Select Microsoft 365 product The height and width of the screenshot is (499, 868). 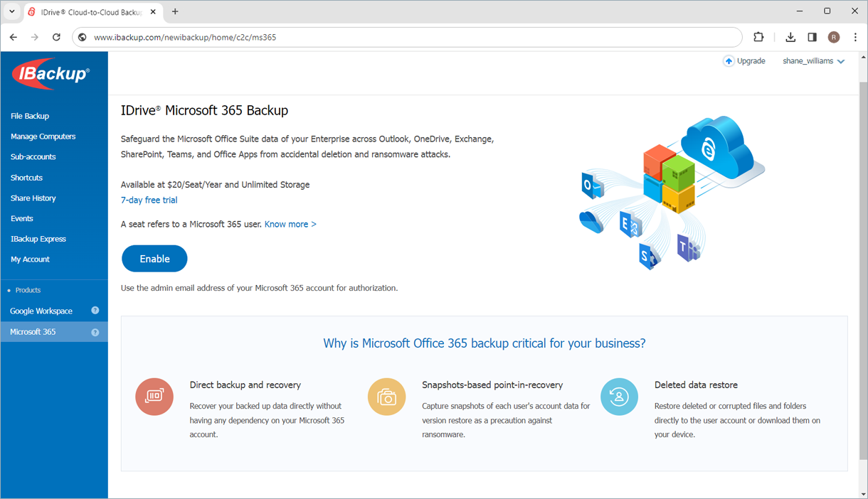[x=33, y=332]
